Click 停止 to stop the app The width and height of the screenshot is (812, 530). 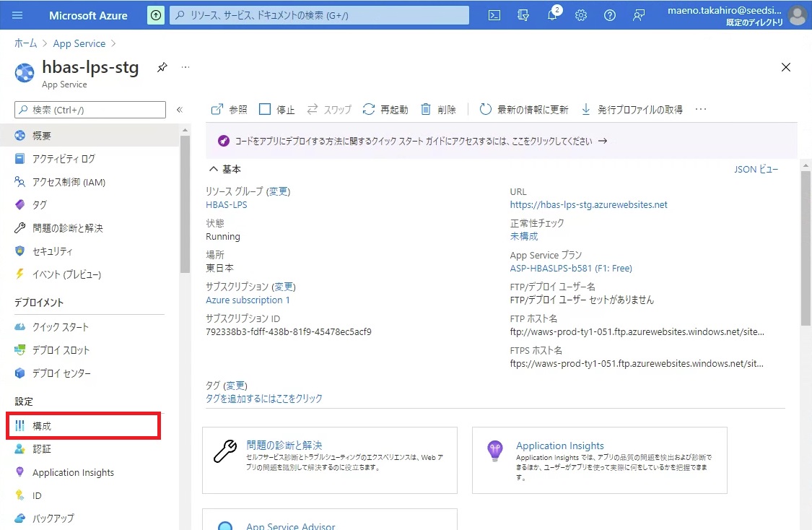pos(277,110)
